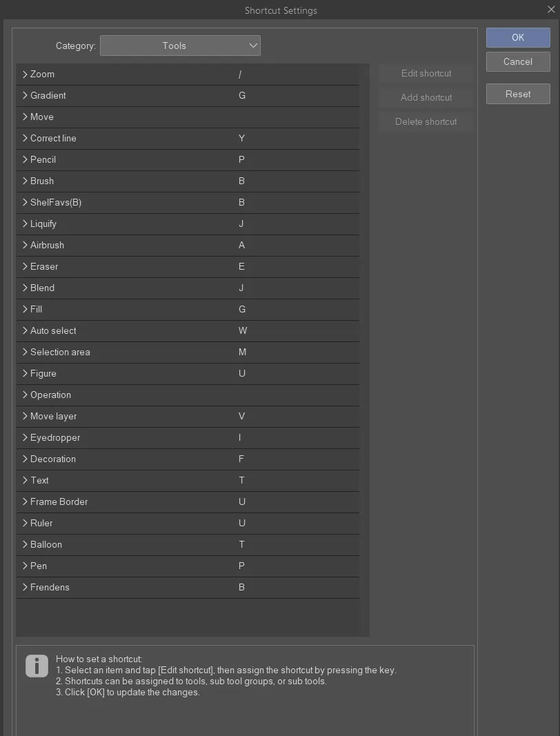Expand the Zoom tool group
The image size is (560, 736).
[x=25, y=74]
